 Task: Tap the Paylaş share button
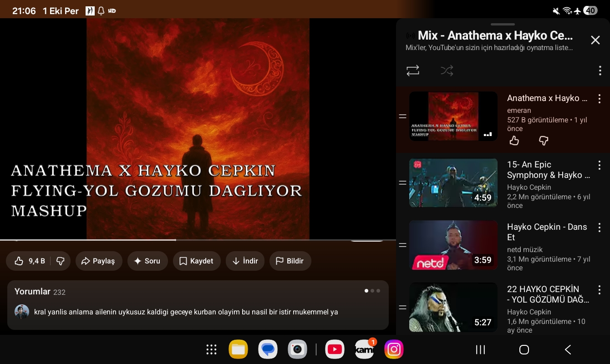click(x=99, y=261)
